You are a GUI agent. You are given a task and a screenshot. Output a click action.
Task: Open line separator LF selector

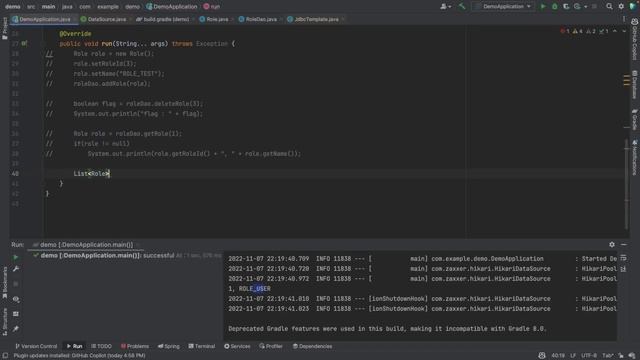(x=573, y=356)
